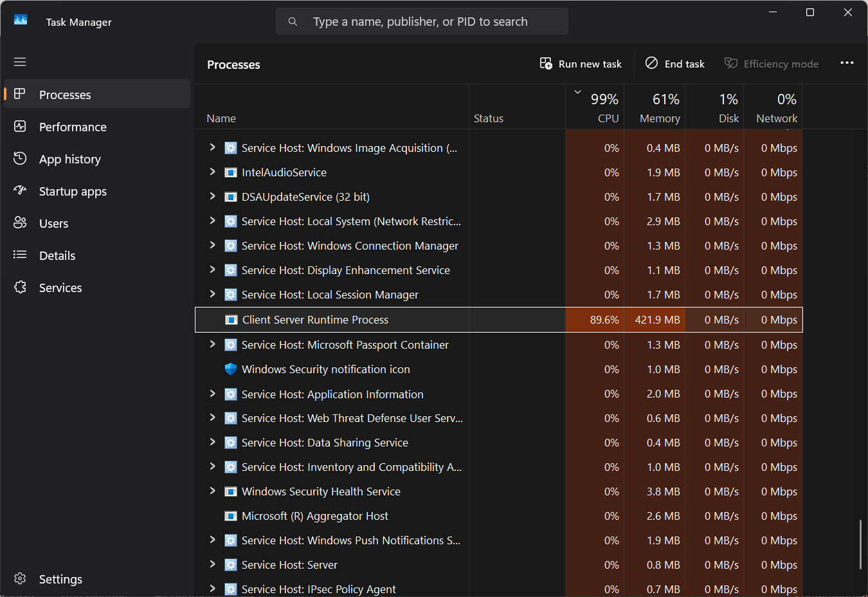The width and height of the screenshot is (868, 597).
Task: Click the Windows Security notification shield icon
Action: click(x=230, y=369)
